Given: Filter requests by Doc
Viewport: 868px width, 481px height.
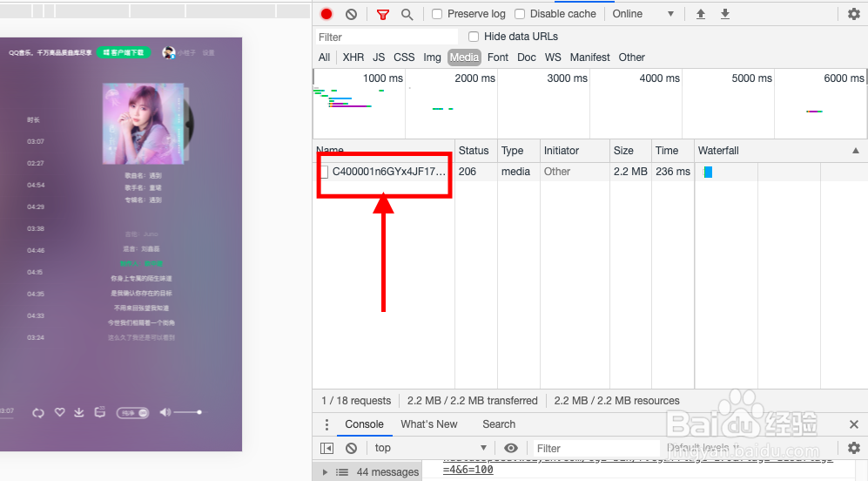Looking at the screenshot, I should (527, 58).
